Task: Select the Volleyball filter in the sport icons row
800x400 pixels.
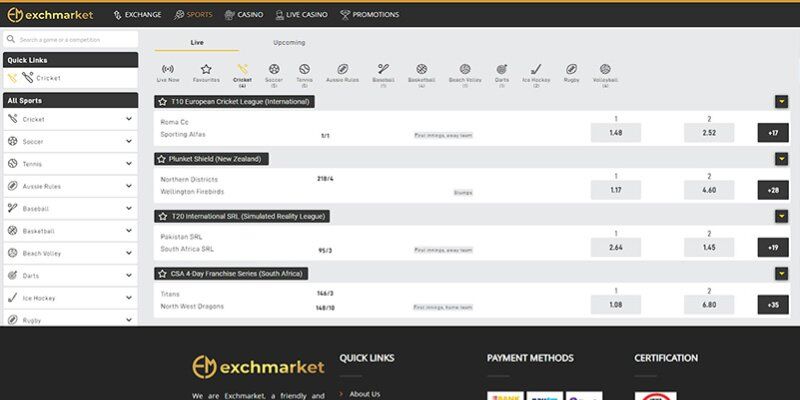Action: 605,75
